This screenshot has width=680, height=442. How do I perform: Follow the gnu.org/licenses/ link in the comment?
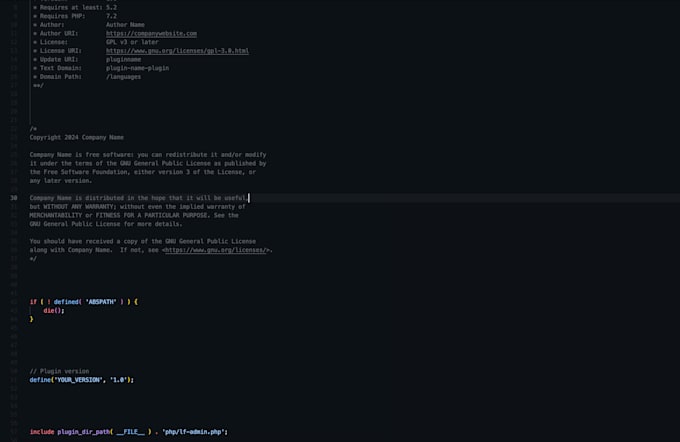(x=216, y=250)
